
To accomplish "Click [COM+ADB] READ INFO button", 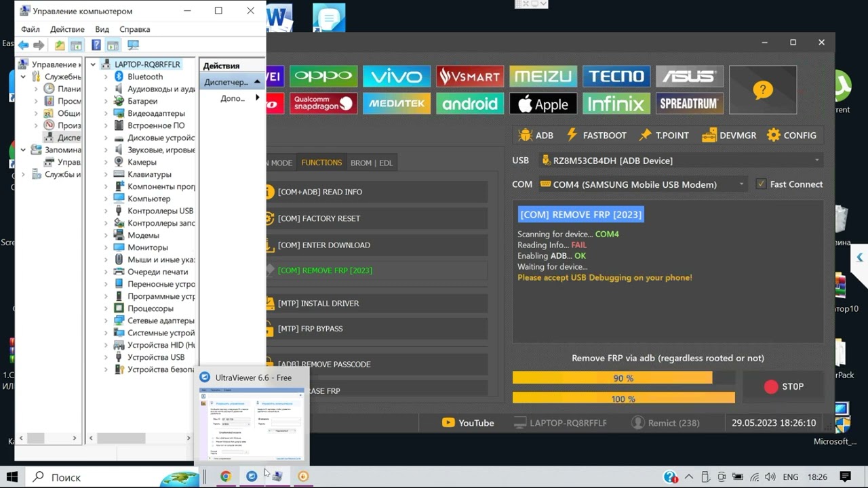I will point(376,192).
